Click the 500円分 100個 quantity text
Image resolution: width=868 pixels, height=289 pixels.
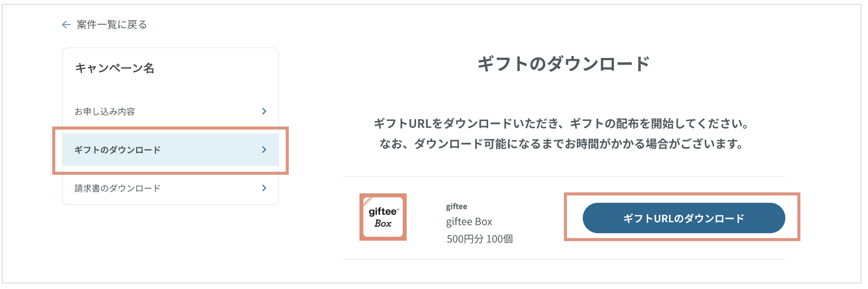point(480,239)
